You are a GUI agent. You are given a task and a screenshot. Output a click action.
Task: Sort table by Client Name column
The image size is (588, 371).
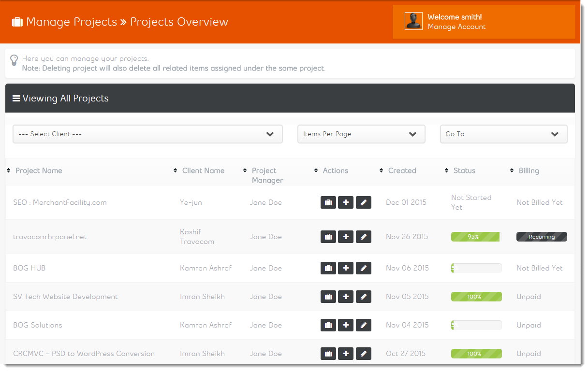(x=203, y=171)
